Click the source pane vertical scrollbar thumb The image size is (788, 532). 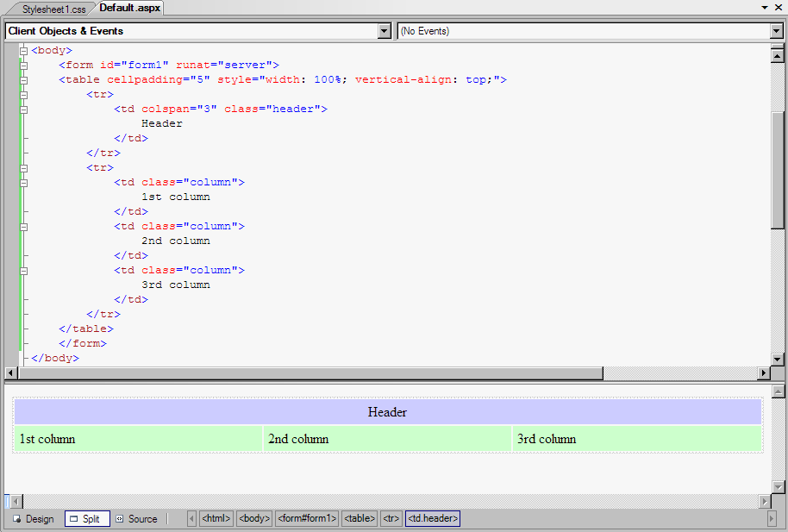pyautogui.click(x=777, y=171)
